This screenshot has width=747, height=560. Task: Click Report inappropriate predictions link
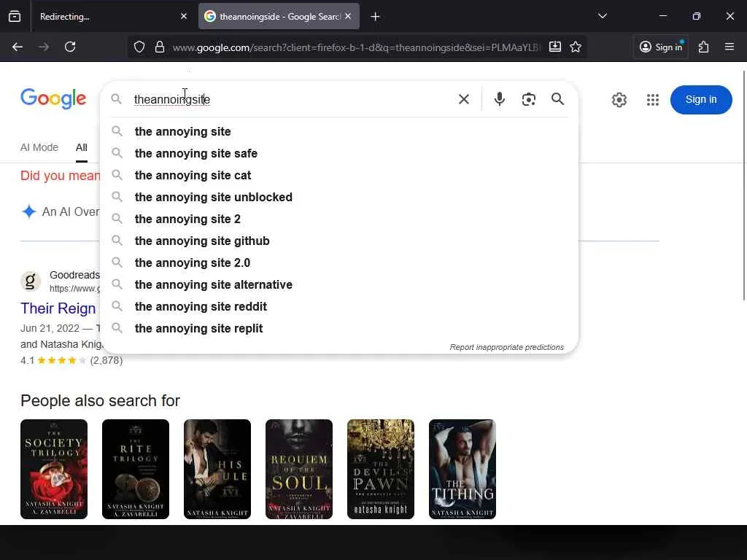[x=506, y=347]
